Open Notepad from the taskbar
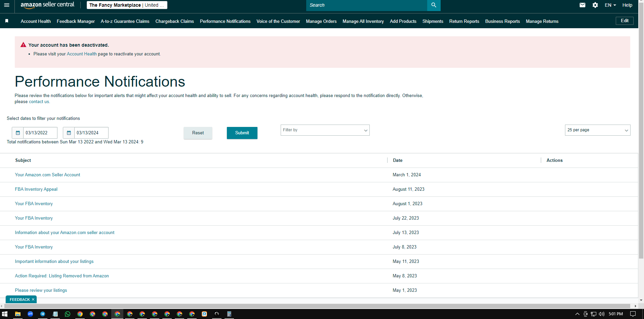Viewport: 644px width, 319px height. click(x=55, y=314)
